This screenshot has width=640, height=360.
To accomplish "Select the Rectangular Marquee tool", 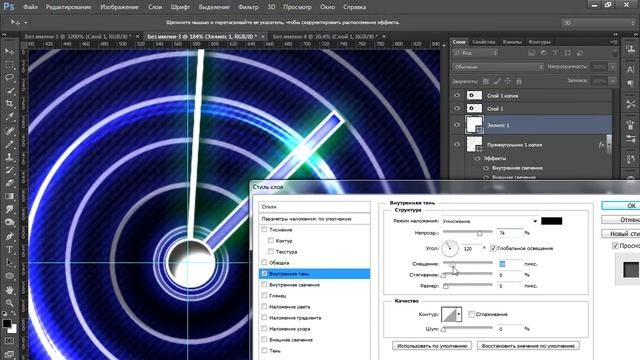I will pos(10,64).
